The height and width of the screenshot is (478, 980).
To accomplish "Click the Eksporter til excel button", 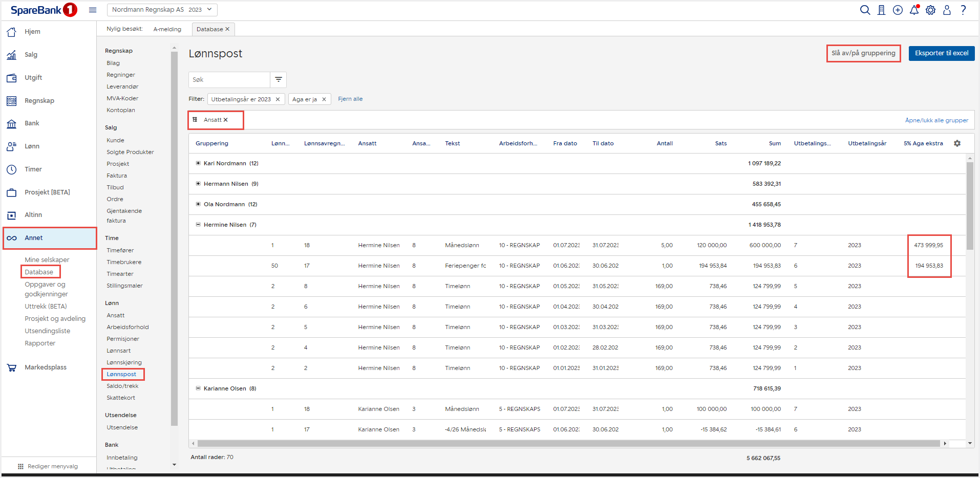I will 941,53.
